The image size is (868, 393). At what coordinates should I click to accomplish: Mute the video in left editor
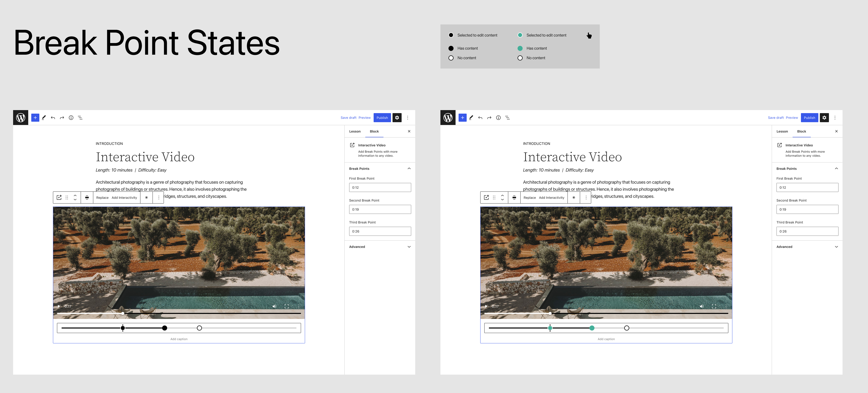tap(274, 306)
